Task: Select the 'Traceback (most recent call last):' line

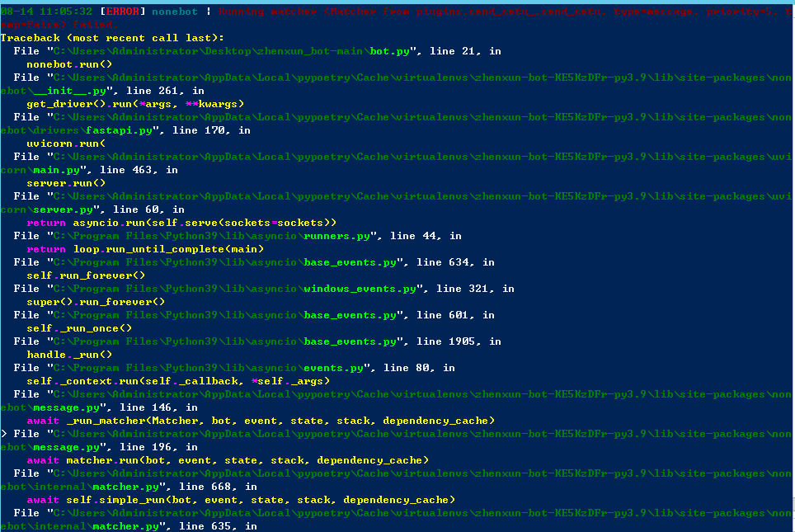Action: coord(112,38)
